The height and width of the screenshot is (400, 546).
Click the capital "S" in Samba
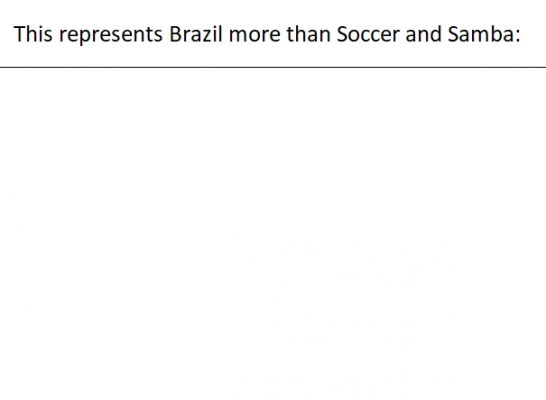pyautogui.click(x=453, y=34)
